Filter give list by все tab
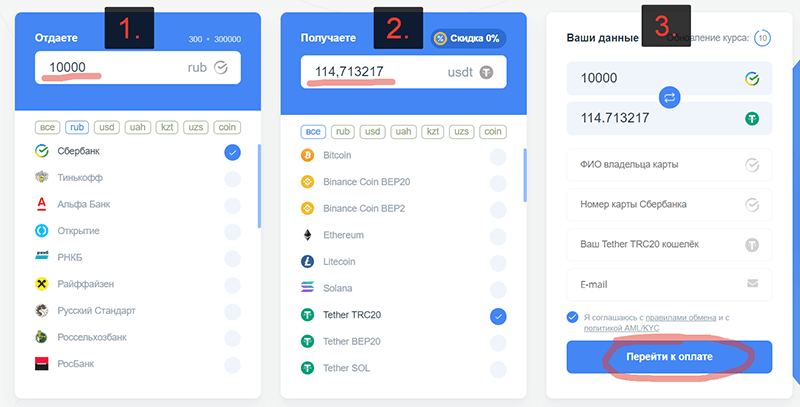The image size is (800, 407). pyautogui.click(x=47, y=128)
